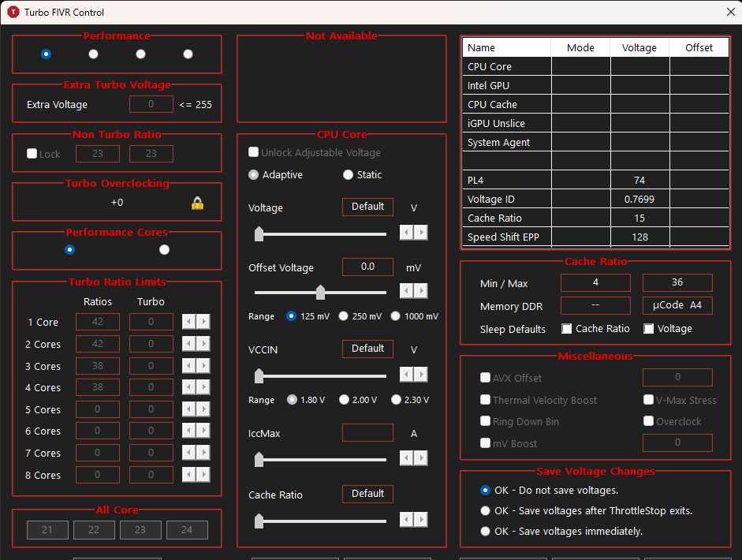Increase the 7 Cores turbo ratio arrow
Viewport: 742px width, 560px height.
pyautogui.click(x=203, y=453)
